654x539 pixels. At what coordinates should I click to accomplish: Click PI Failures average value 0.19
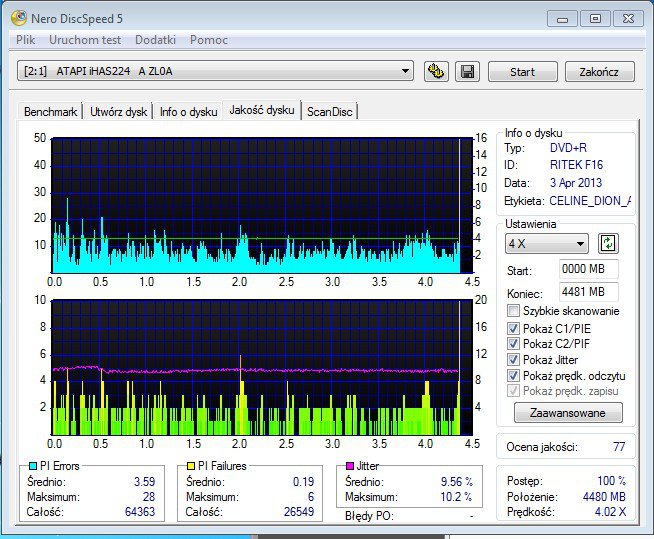point(303,482)
